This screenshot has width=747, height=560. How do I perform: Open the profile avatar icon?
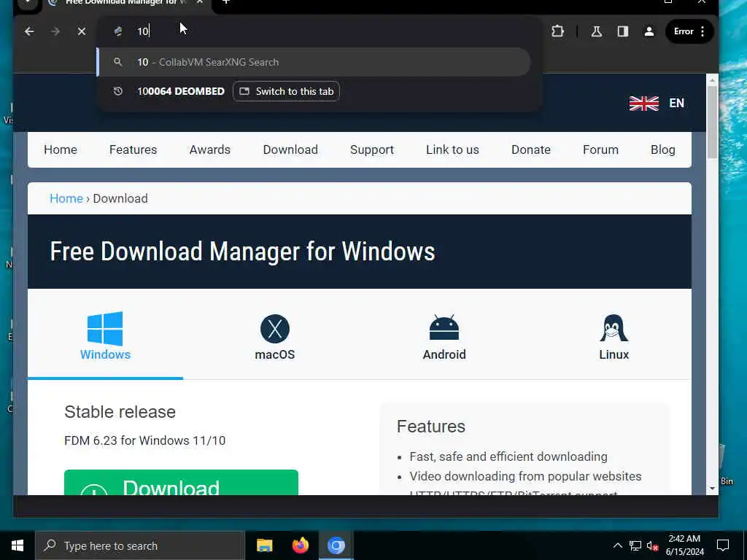coord(649,31)
